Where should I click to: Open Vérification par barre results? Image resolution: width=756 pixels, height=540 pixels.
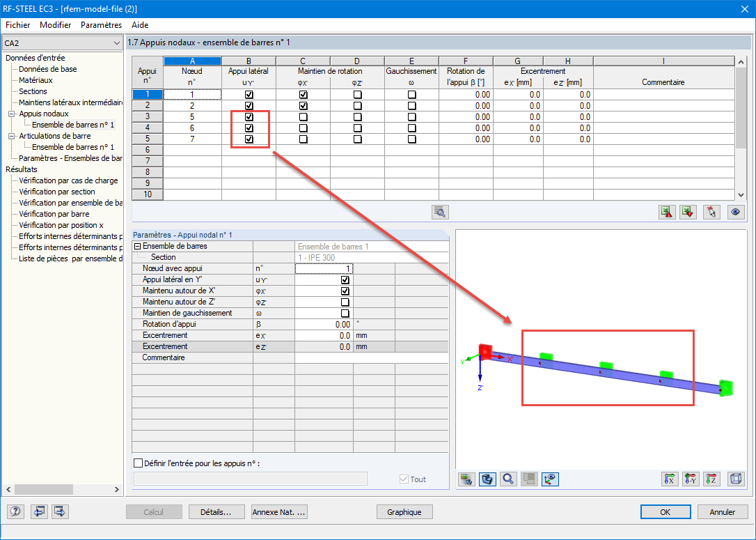tap(54, 214)
